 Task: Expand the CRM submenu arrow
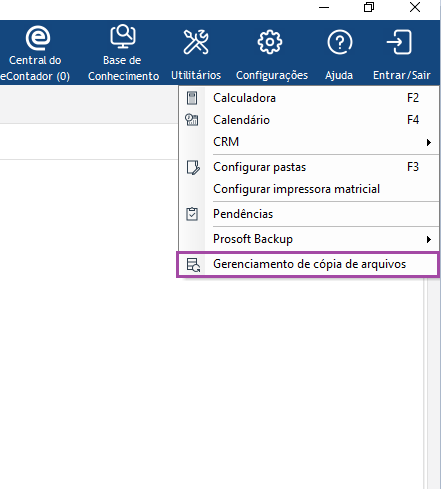[x=429, y=142]
